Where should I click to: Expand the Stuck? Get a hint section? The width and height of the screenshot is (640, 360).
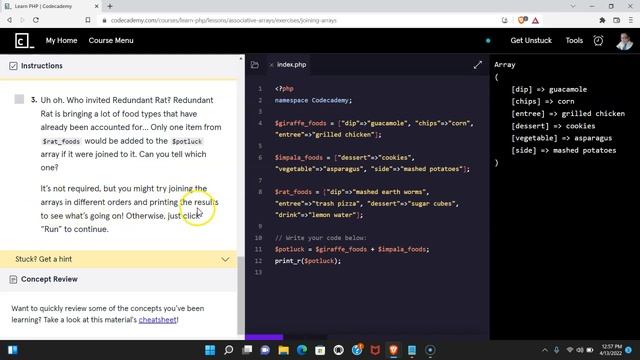pos(118,259)
